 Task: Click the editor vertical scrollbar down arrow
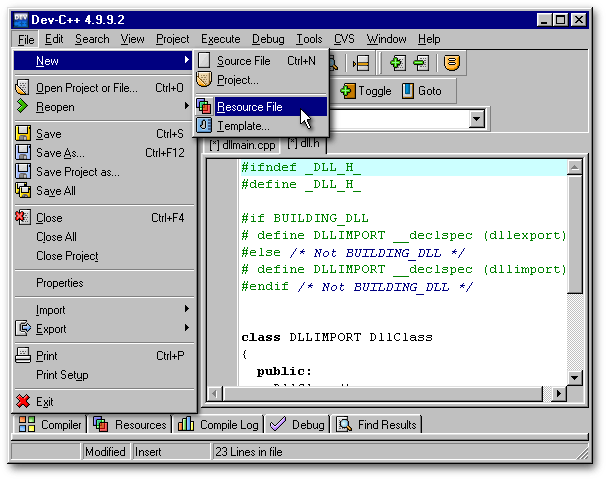pos(574,378)
